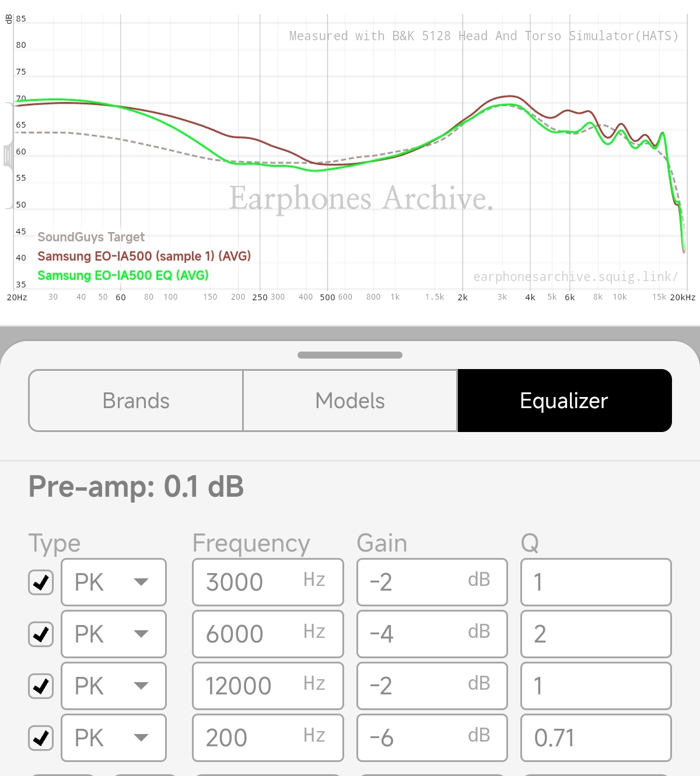Viewport: 700px width, 776px height.
Task: Click the 12000 Hz frequency field
Action: (x=268, y=686)
